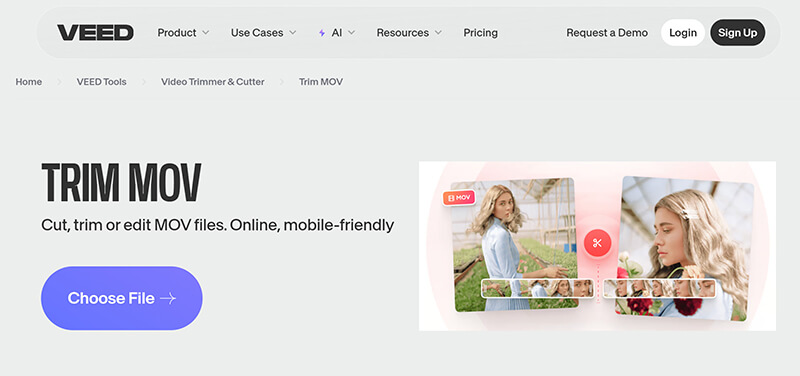Click the Trim MOV breadcrumb
800x376 pixels.
coord(321,82)
